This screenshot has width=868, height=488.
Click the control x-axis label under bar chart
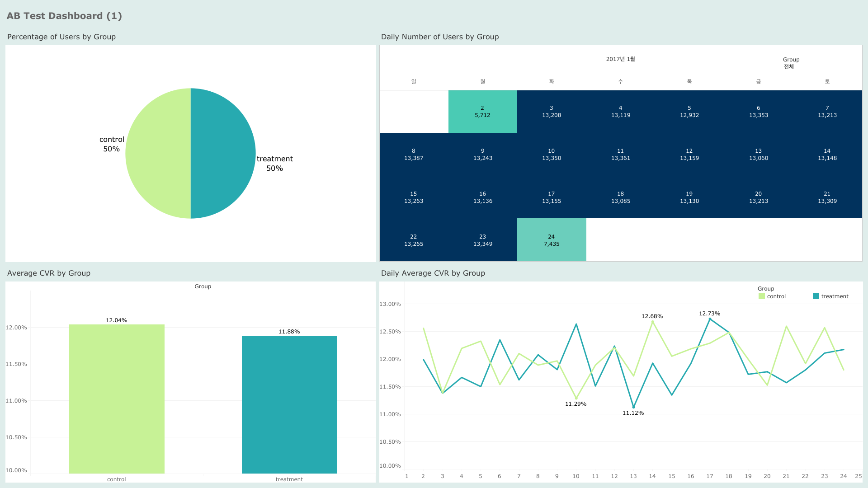tap(117, 479)
